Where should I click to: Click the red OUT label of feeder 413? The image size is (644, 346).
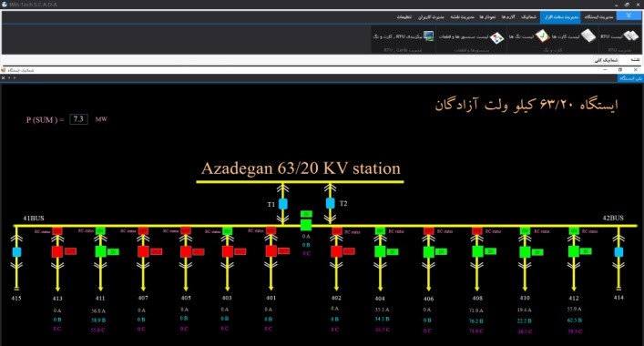tap(71, 251)
